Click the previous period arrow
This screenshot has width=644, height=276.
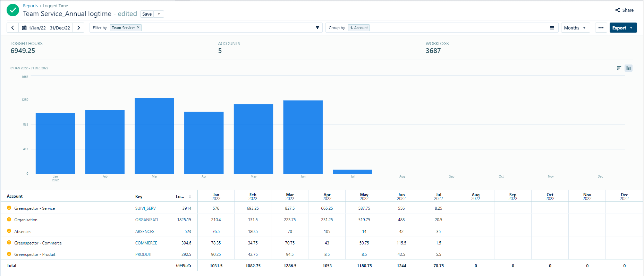point(12,28)
